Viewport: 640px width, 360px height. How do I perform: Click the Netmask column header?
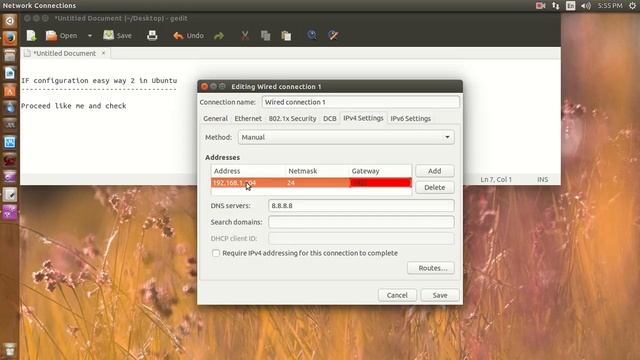click(317, 171)
